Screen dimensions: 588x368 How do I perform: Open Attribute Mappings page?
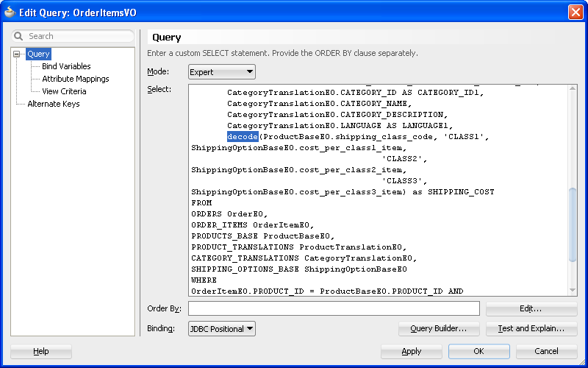(76, 79)
